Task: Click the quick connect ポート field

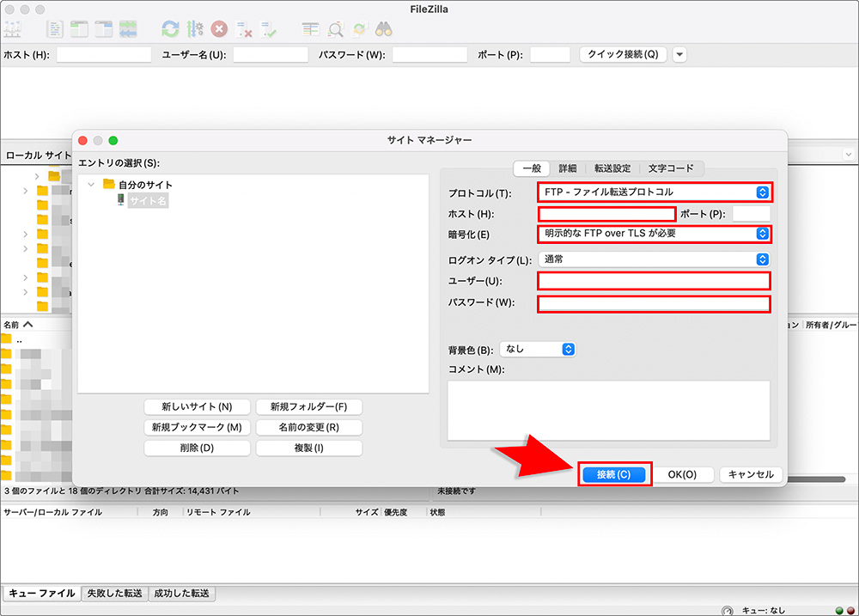Action: click(550, 54)
